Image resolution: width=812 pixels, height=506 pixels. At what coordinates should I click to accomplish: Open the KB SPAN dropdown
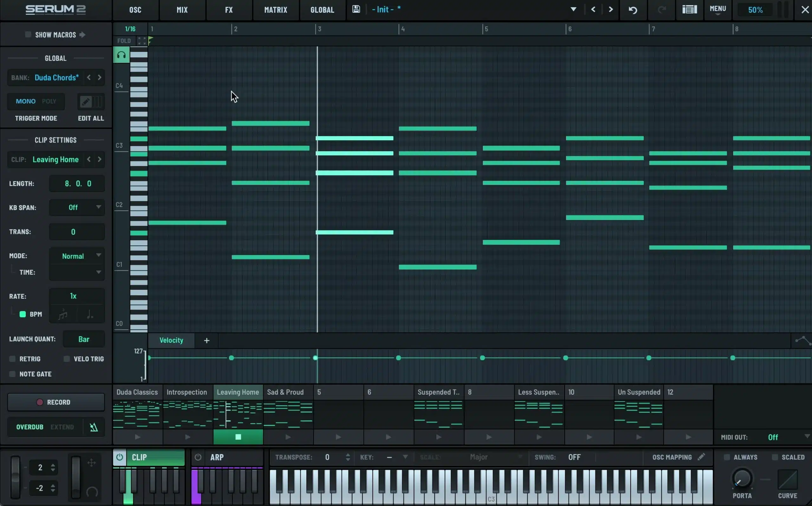tap(77, 207)
